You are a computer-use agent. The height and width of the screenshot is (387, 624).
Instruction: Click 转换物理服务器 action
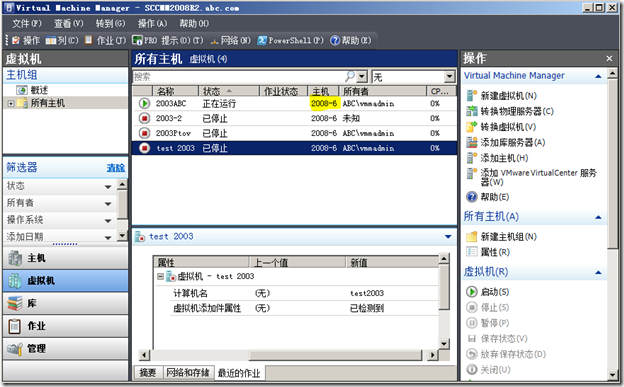510,111
